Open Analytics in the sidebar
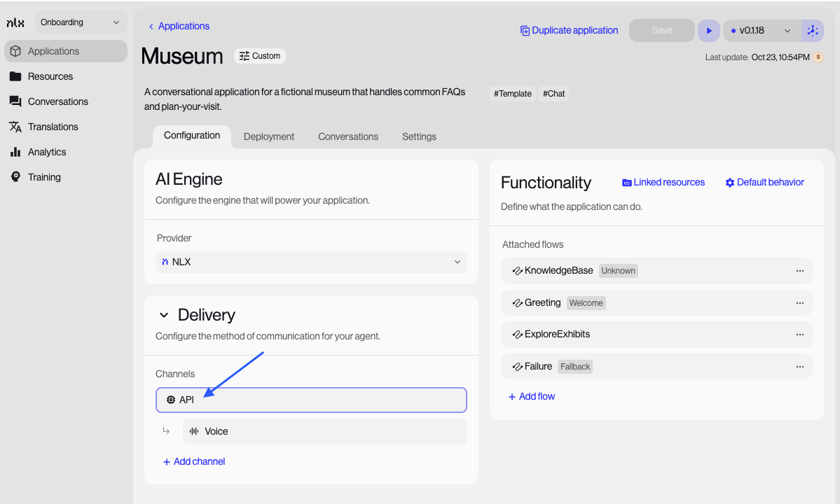Viewport: 840px width, 504px height. [47, 152]
